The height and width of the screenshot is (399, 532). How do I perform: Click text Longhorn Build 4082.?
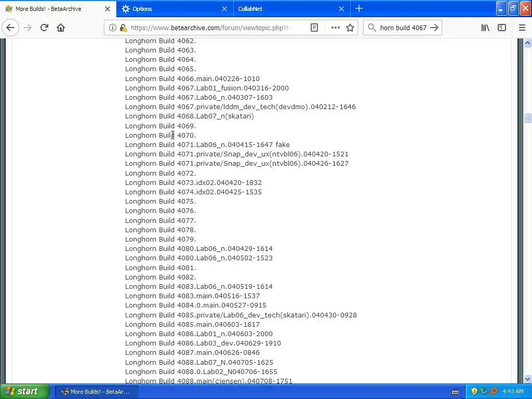pyautogui.click(x=161, y=277)
